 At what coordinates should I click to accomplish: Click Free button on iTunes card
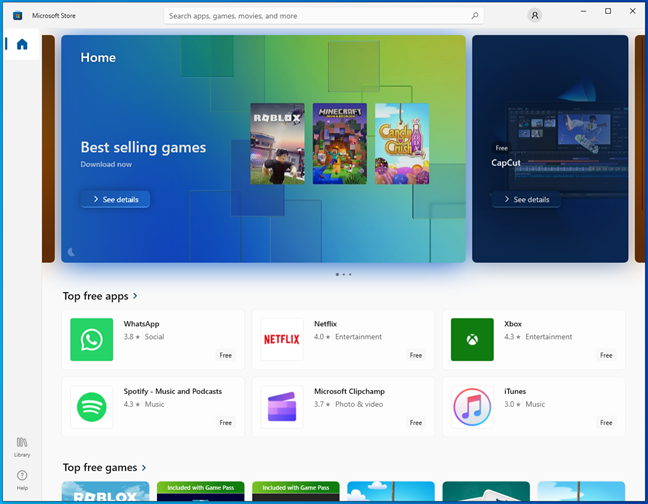[606, 423]
